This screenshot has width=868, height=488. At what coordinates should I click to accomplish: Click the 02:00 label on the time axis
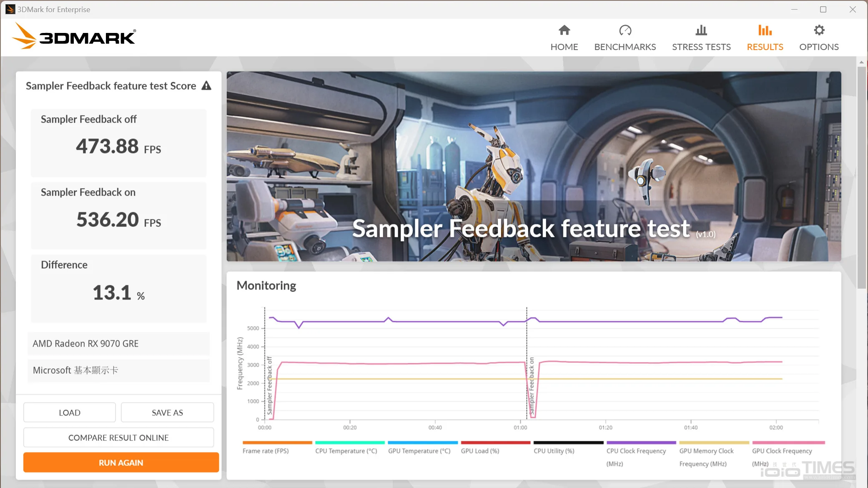click(x=776, y=428)
